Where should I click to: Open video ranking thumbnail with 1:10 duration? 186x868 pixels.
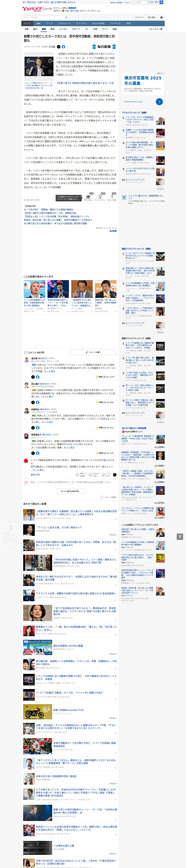pyautogui.click(x=160, y=346)
